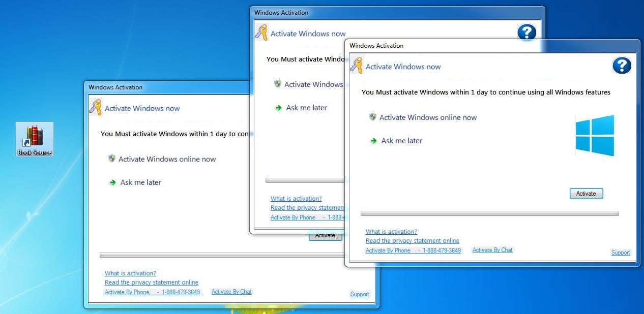The image size is (644, 314).
Task: Click Activate By Phone link in front window
Action: tap(413, 250)
